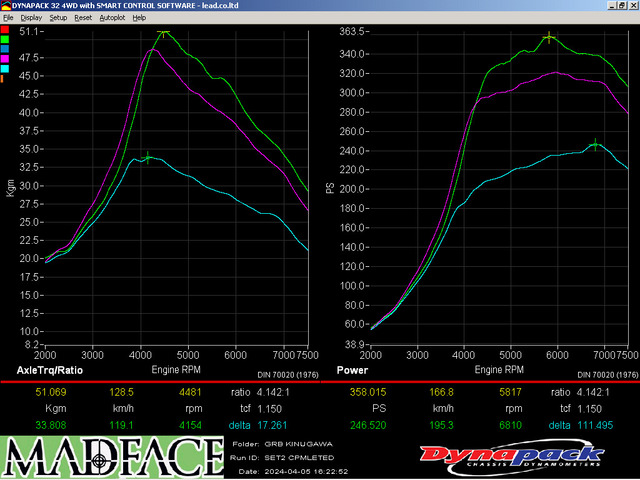Select the blue run color swatch
Viewport: 640px width, 480px height.
(x=5, y=48)
